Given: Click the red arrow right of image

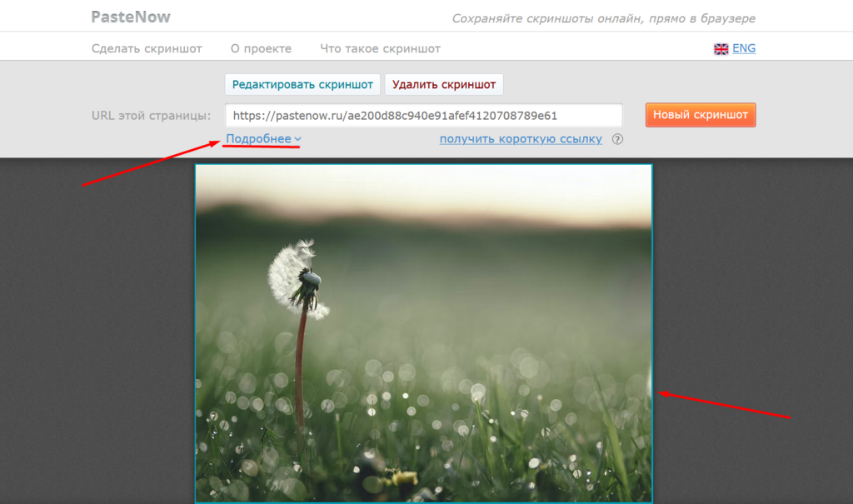Looking at the screenshot, I should click(x=723, y=404).
